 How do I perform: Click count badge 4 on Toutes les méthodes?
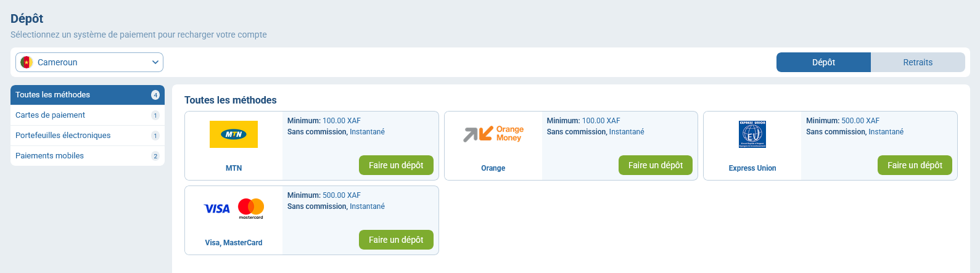[x=155, y=95]
